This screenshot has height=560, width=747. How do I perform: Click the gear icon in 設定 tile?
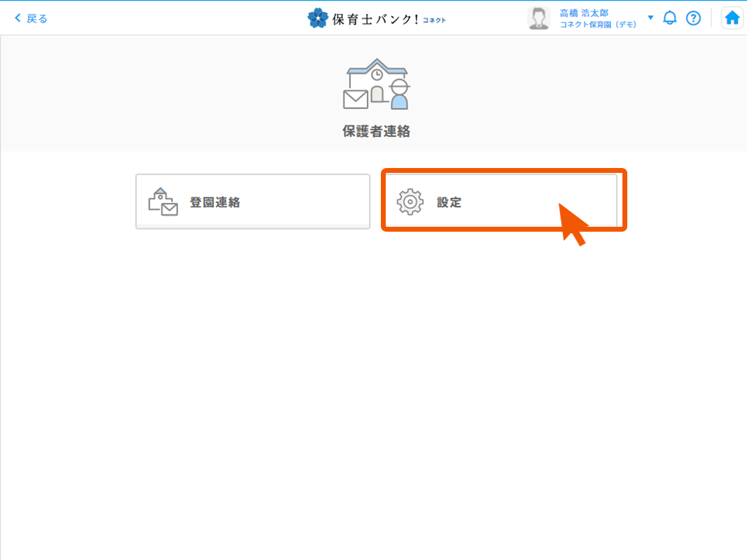[410, 202]
